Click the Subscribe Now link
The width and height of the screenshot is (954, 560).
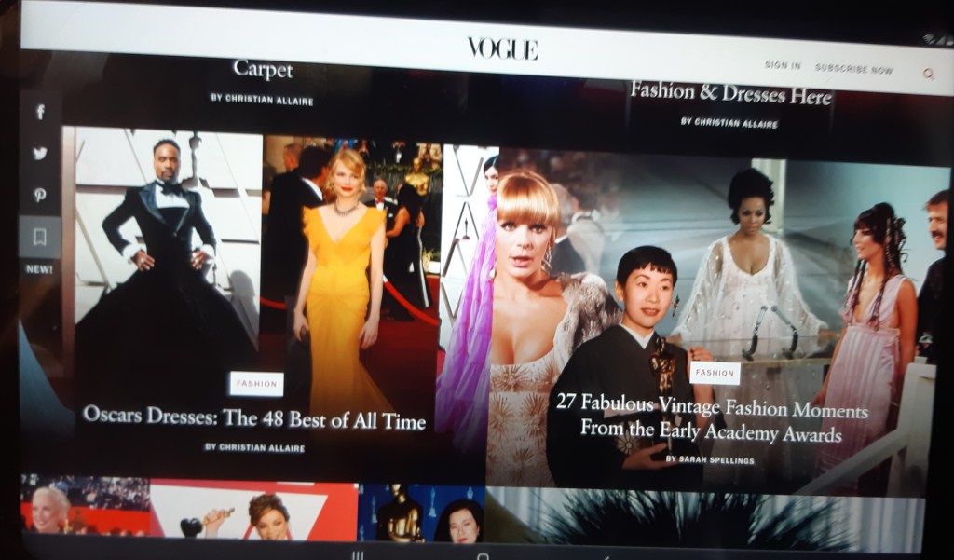[x=853, y=69]
